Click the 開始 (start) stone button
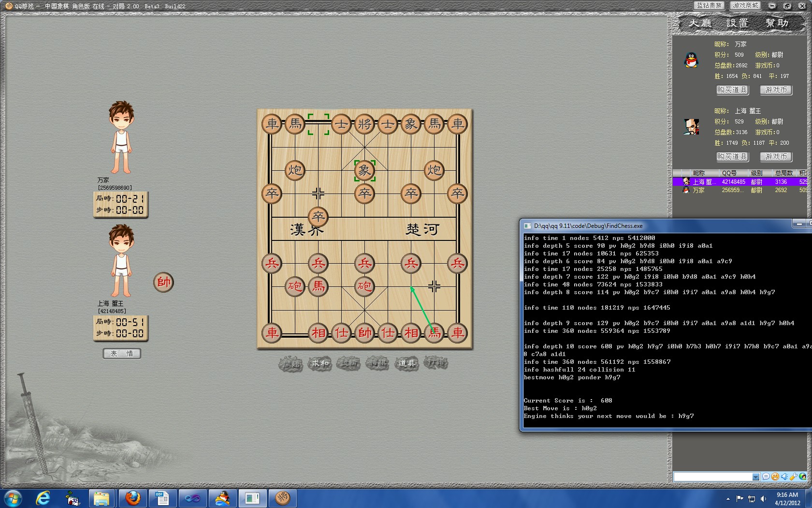The height and width of the screenshot is (508, 812). (x=291, y=364)
